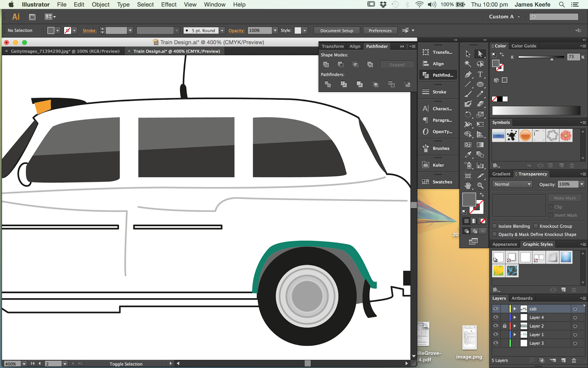Expand the cab layer contents
Viewport: 588px width, 368px height.
[515, 309]
